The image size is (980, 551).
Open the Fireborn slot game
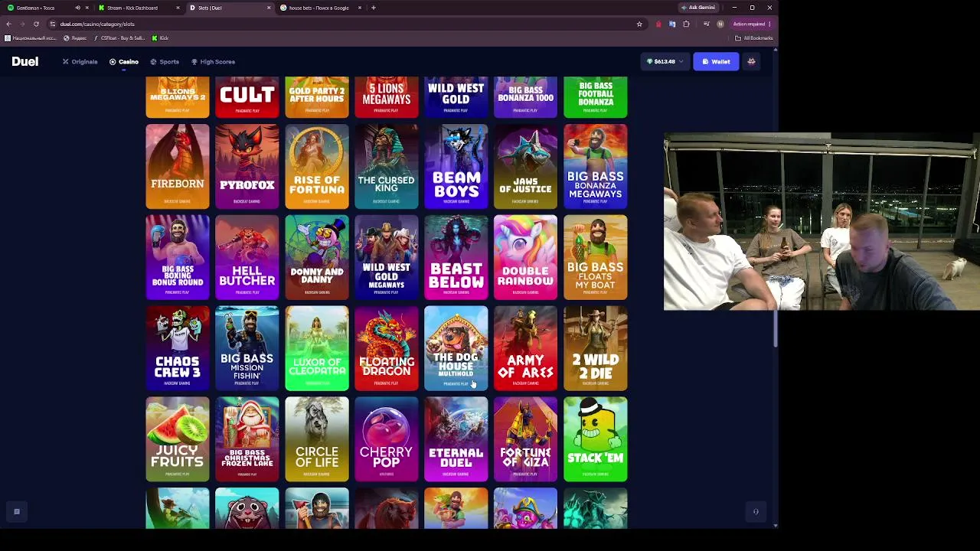pos(178,166)
